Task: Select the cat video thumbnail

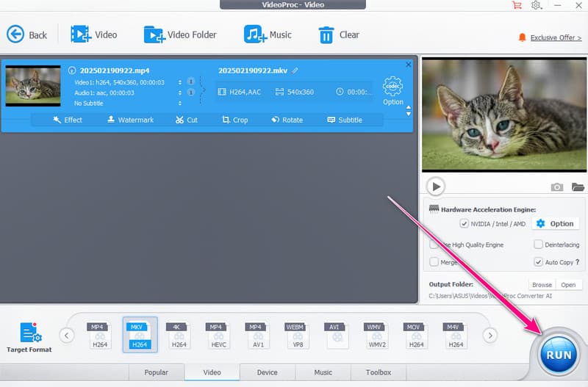Action: coord(33,86)
